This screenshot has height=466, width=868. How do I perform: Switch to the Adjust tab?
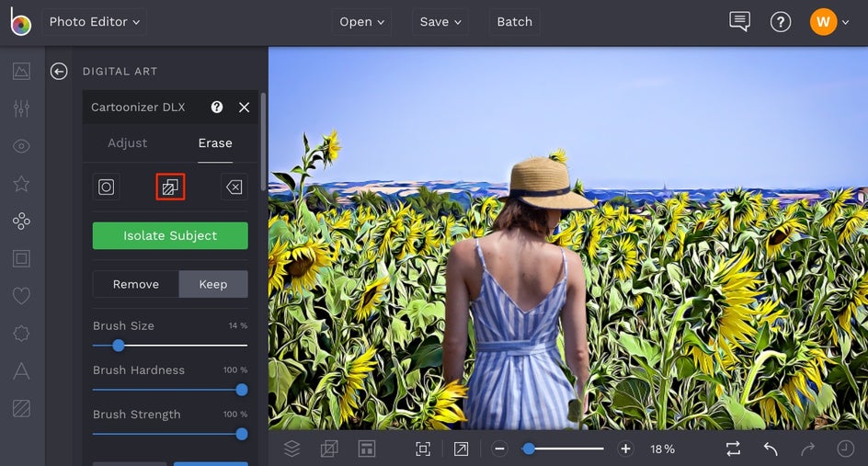(127, 142)
